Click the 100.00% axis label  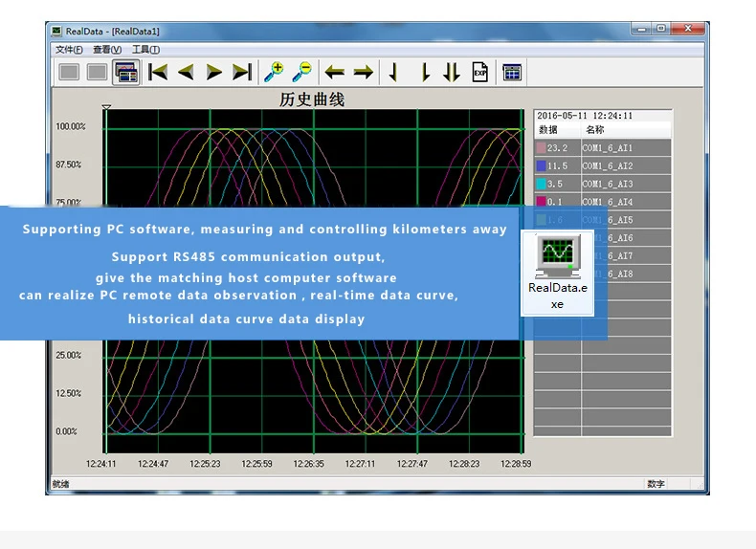click(71, 126)
